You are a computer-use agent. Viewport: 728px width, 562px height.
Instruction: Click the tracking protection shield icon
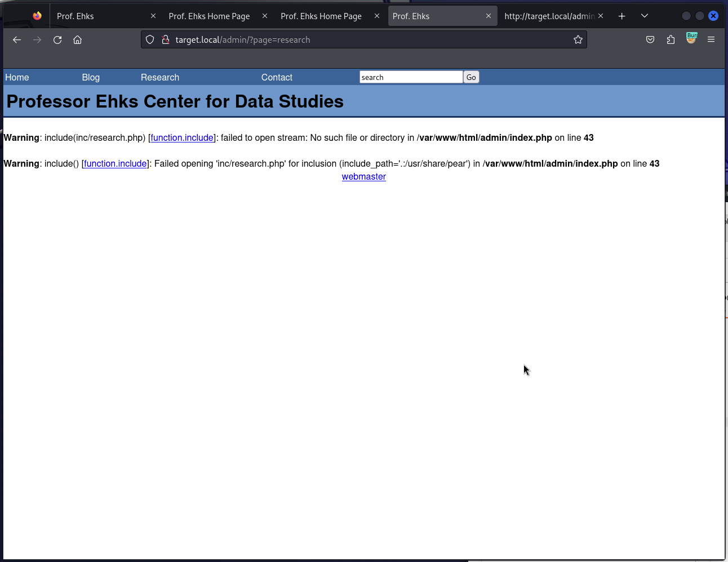pos(149,39)
